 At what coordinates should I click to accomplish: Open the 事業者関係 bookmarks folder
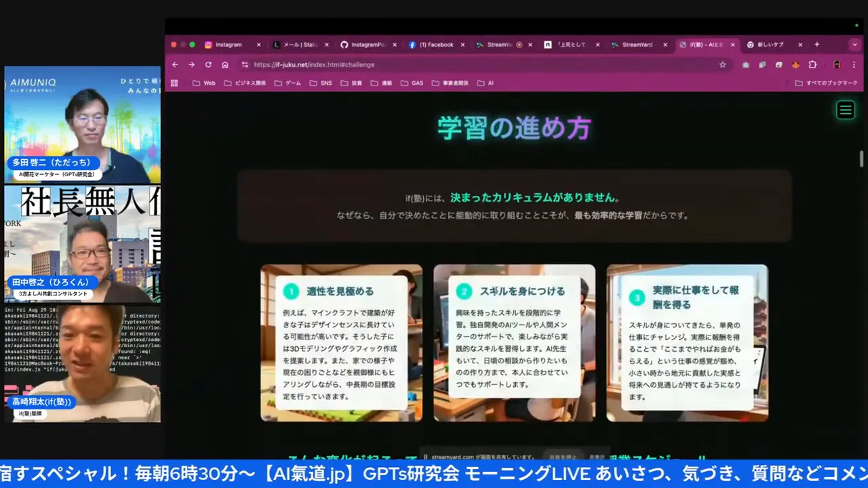[450, 83]
